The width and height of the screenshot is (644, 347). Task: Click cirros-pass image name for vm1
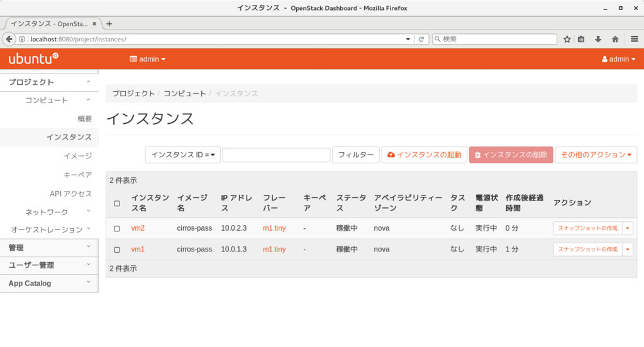(x=194, y=250)
